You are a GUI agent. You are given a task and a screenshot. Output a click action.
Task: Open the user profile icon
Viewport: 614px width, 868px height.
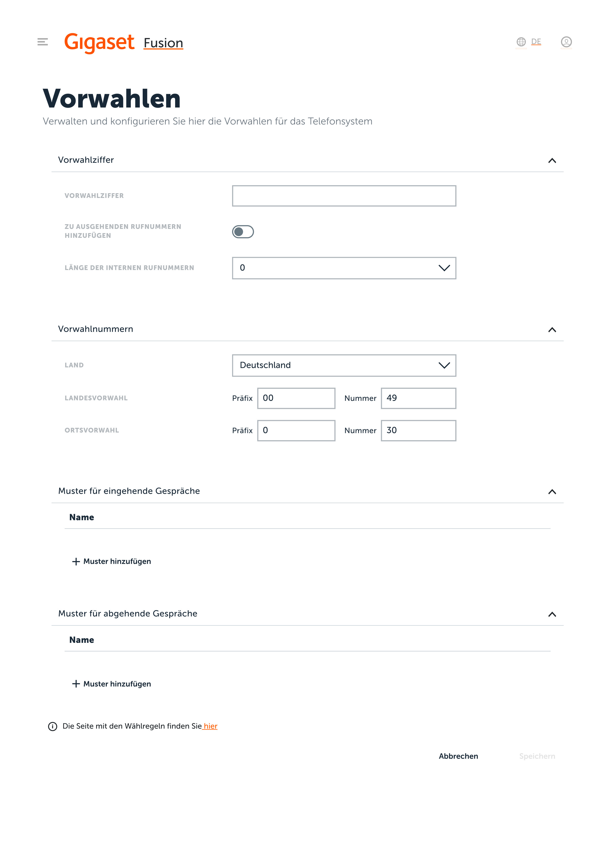click(x=566, y=42)
